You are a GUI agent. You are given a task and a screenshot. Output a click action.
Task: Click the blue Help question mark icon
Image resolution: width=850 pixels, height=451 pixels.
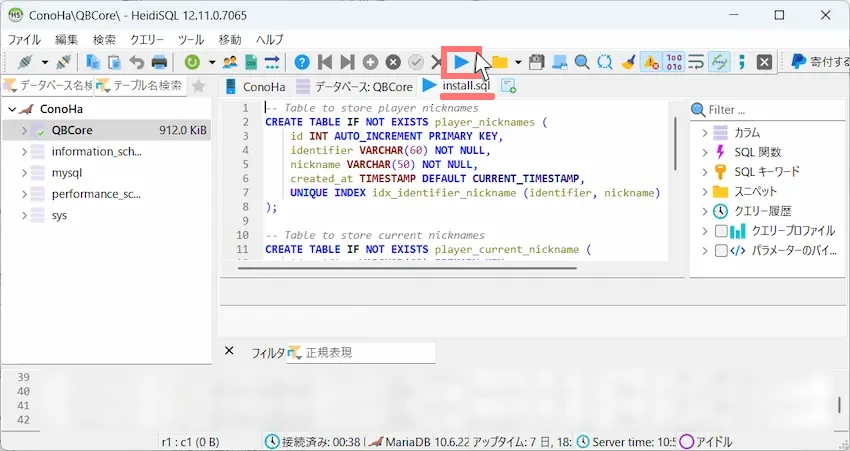coord(302,62)
